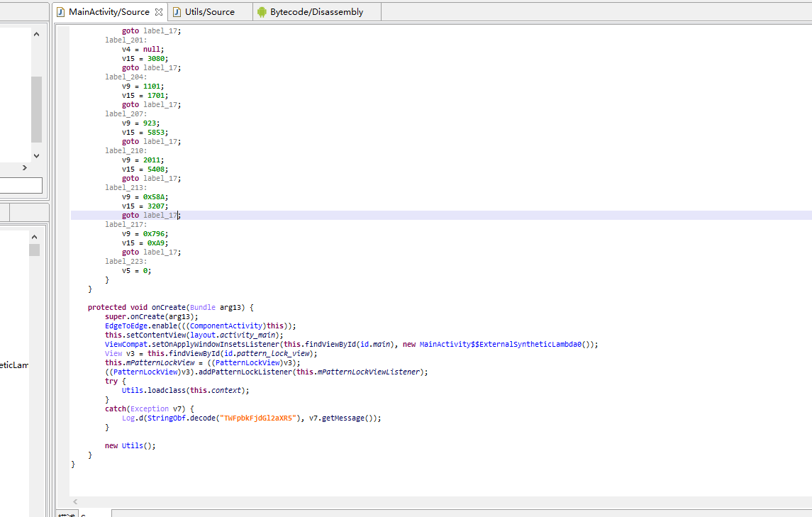
Task: Switch to the MainActivity/Source tab
Action: [109, 12]
